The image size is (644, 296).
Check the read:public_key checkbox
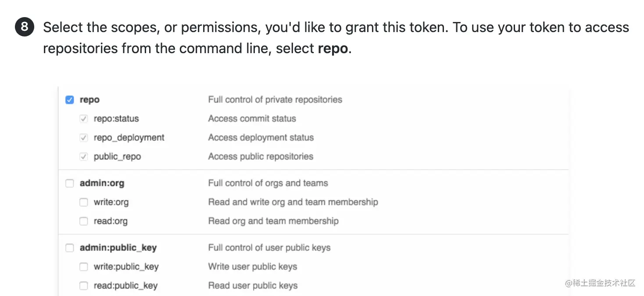(x=83, y=285)
